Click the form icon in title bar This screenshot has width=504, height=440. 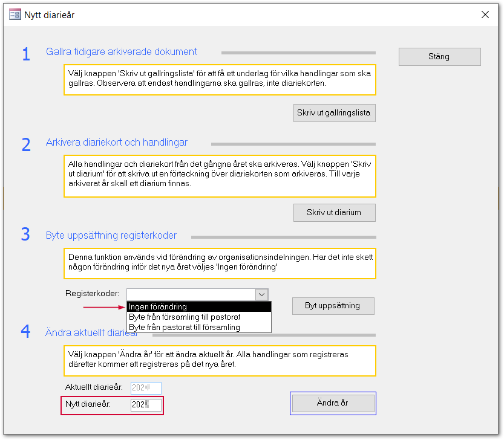(x=15, y=15)
